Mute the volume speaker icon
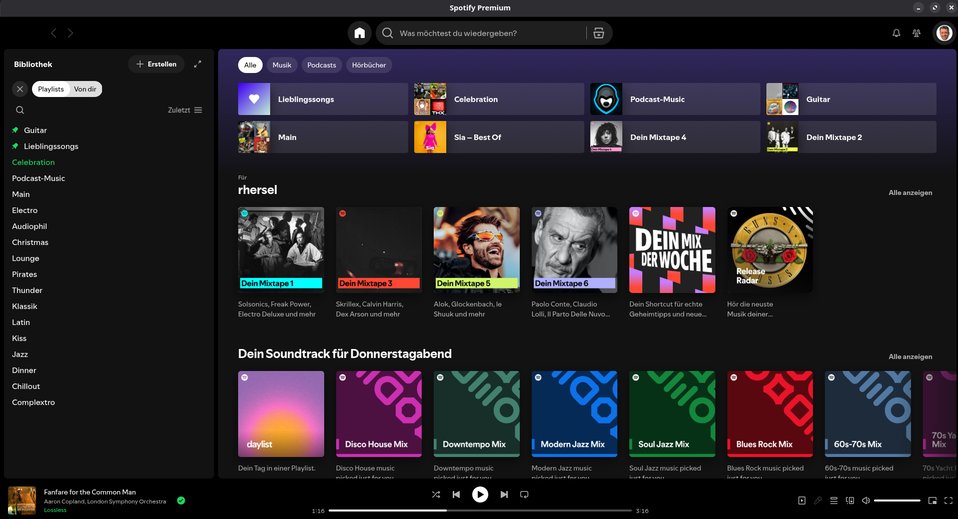This screenshot has width=958, height=519. click(x=866, y=500)
